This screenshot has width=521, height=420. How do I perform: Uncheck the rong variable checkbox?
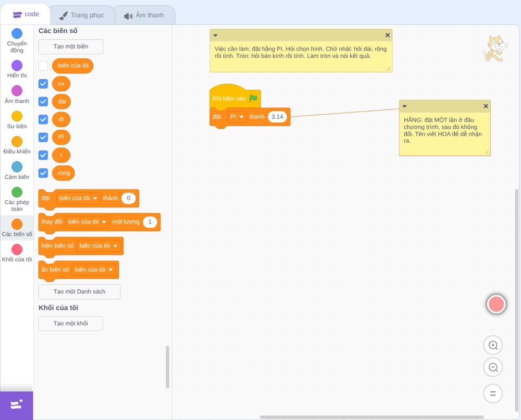(43, 173)
